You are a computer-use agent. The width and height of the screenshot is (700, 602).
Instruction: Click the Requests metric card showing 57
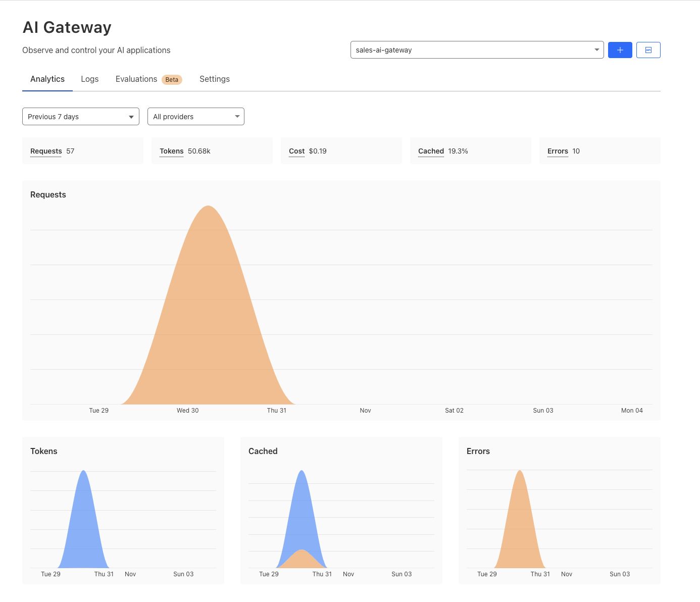click(82, 150)
